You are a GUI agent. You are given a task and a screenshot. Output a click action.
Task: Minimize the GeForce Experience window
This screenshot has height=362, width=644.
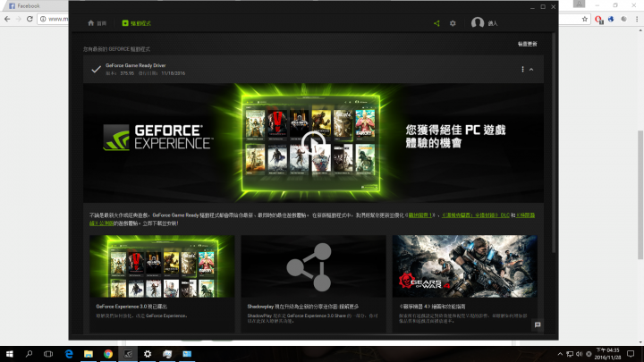click(532, 7)
